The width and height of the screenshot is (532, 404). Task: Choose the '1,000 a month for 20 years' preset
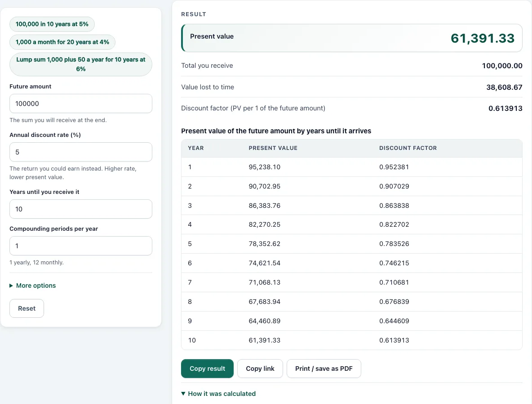[62, 42]
